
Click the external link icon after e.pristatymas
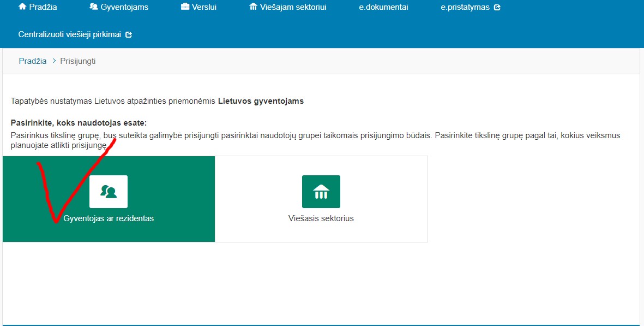point(497,8)
